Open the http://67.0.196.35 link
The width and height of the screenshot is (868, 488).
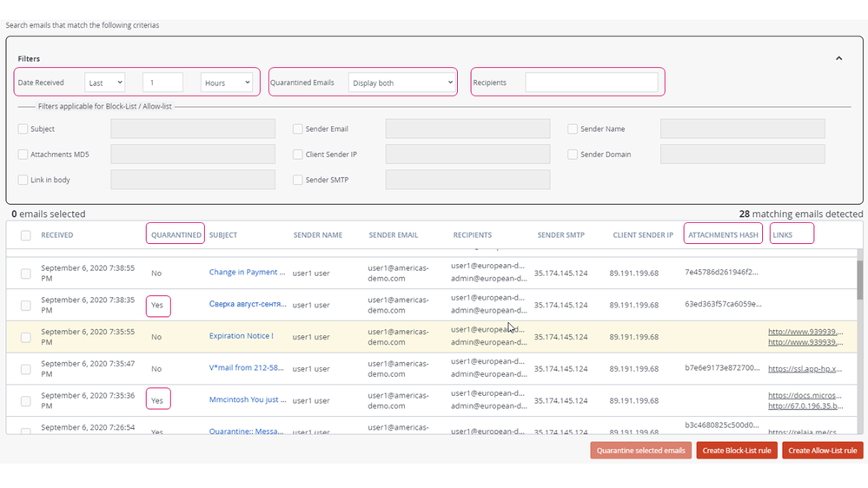pos(805,406)
